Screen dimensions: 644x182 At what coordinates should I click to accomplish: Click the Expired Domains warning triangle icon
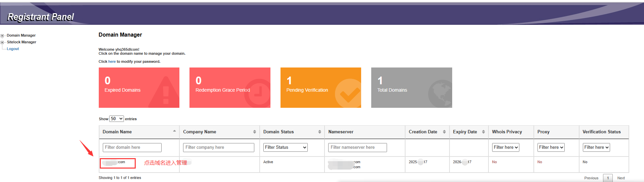pyautogui.click(x=165, y=92)
